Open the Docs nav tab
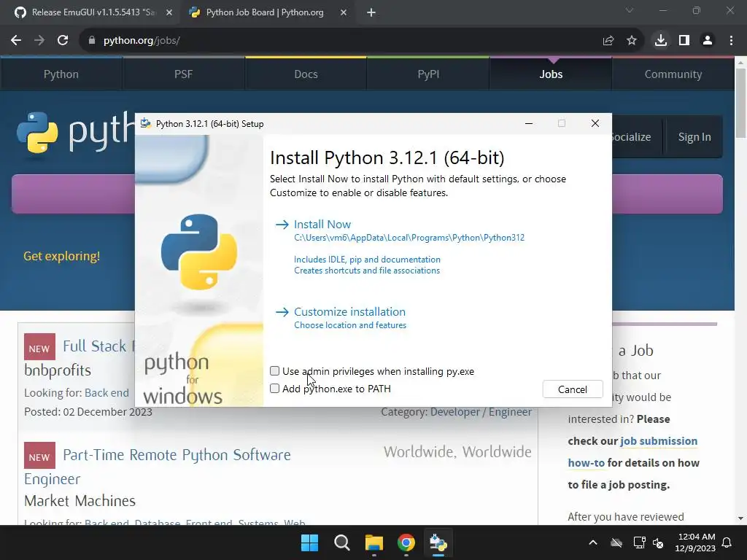The width and height of the screenshot is (747, 560). click(x=306, y=74)
